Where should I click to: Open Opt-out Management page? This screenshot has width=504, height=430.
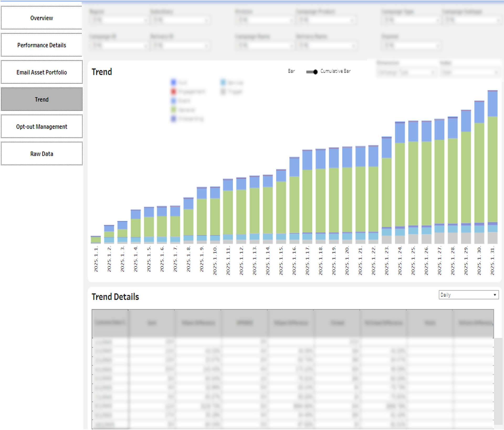coord(41,127)
